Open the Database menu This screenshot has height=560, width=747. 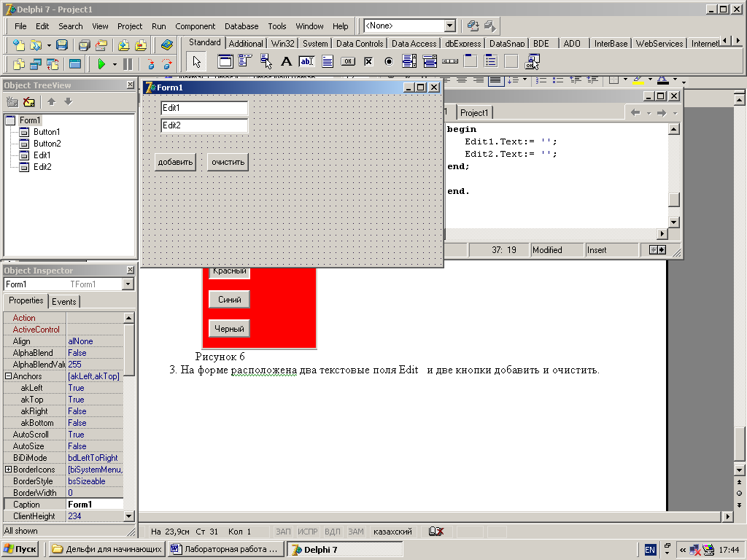(x=241, y=26)
